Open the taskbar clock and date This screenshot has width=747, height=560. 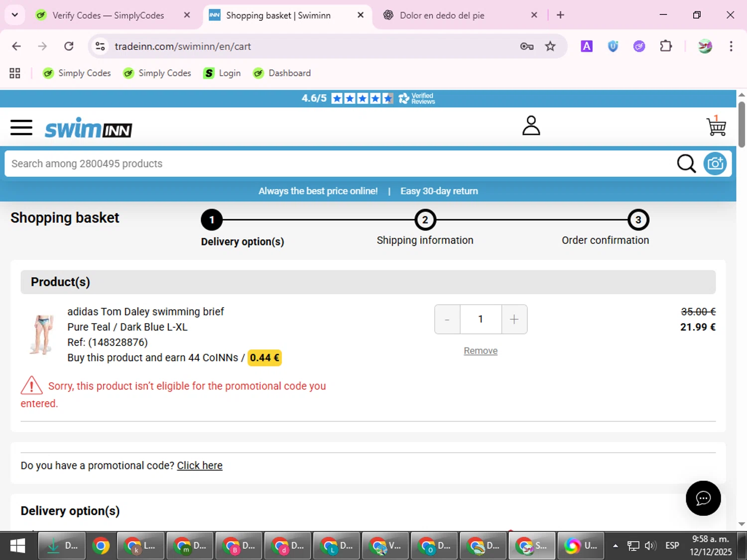(x=711, y=546)
